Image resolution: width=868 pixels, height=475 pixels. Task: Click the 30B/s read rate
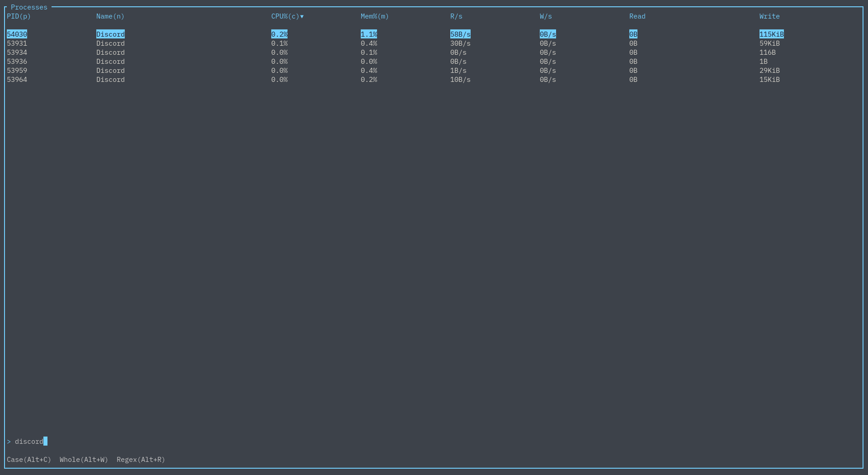(x=460, y=43)
